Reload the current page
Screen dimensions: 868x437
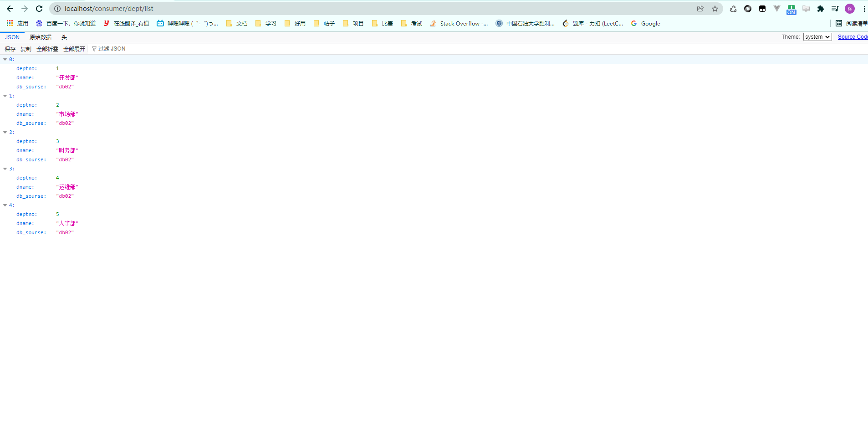(39, 9)
